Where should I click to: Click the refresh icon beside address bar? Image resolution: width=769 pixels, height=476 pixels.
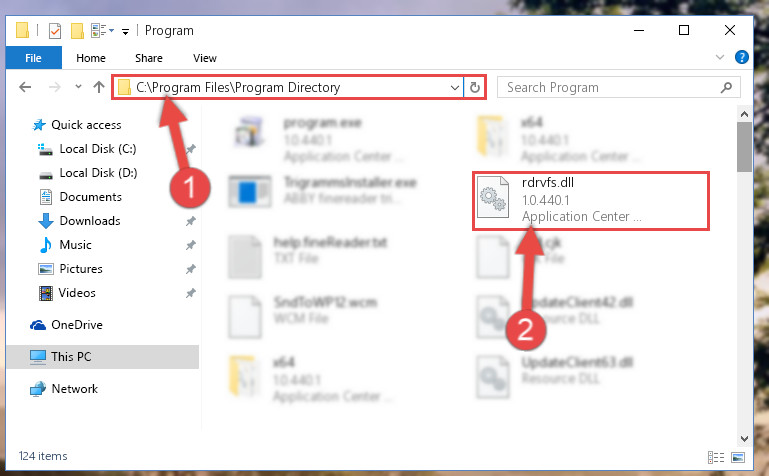(474, 87)
